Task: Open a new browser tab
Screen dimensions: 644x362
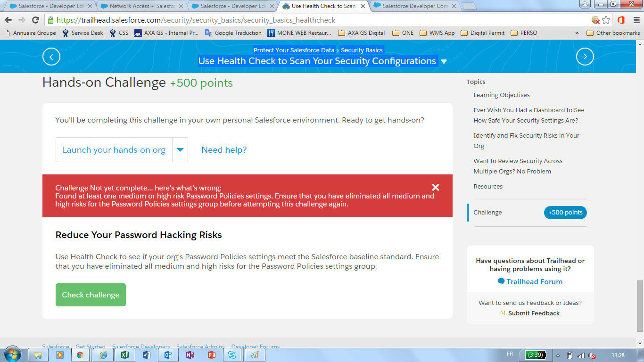Action: [469, 6]
